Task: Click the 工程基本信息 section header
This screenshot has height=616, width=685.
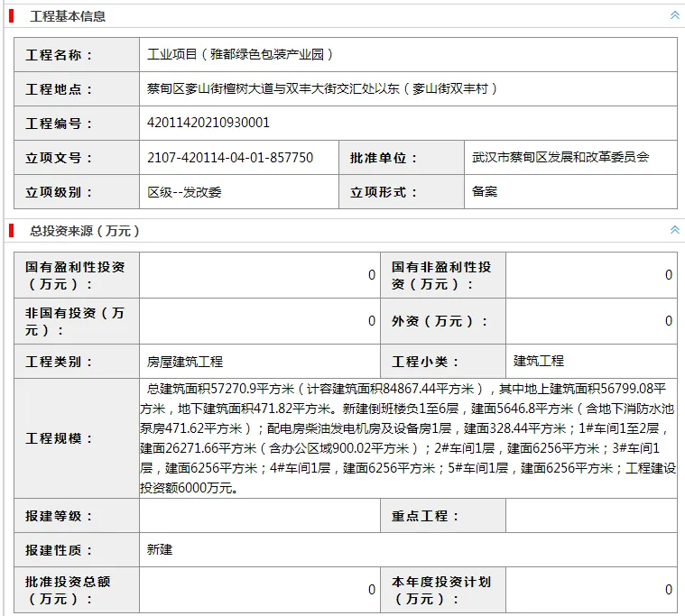Action: point(68,16)
